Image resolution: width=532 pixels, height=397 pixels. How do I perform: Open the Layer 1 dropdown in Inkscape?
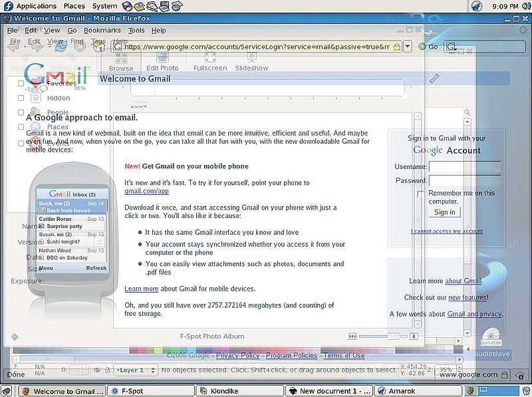click(136, 370)
